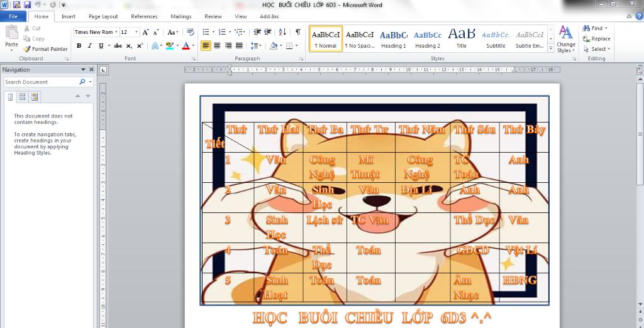This screenshot has height=328, width=644.
Task: Switch to the References tab
Action: point(144,16)
